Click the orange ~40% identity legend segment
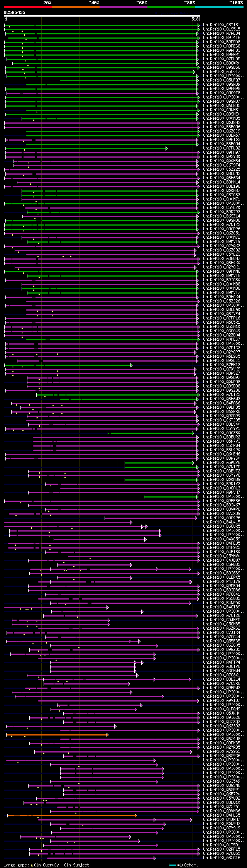 coord(76,7)
